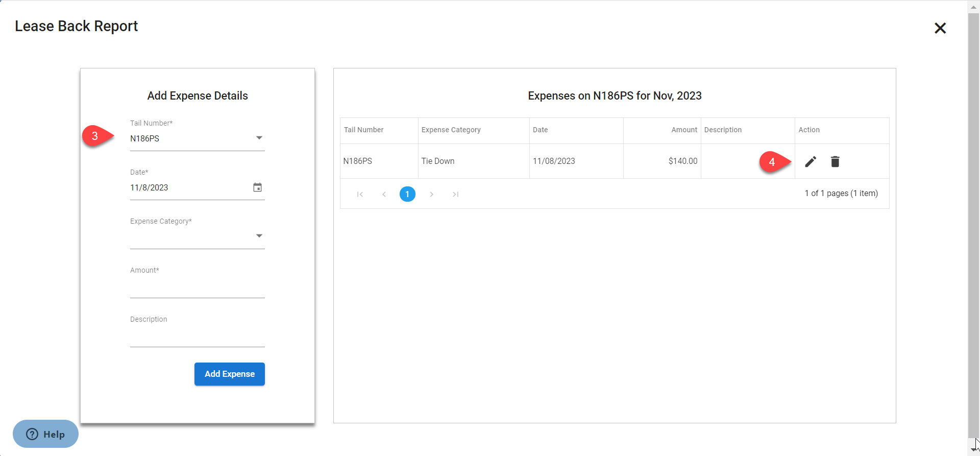This screenshot has height=456, width=980.
Task: Open the Expense Category dropdown
Action: tap(259, 236)
